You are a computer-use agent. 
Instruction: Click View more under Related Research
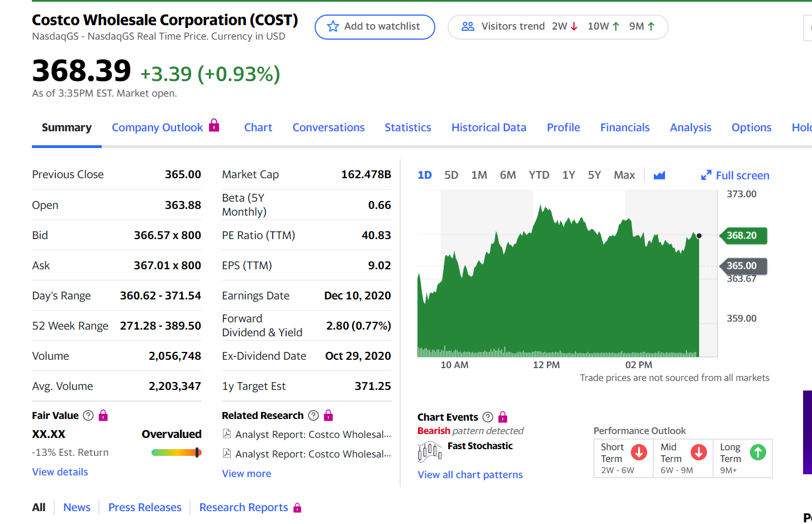tap(246, 474)
